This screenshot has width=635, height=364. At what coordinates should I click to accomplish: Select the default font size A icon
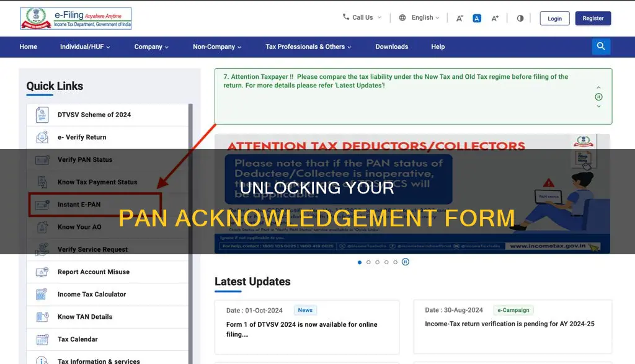coord(477,18)
